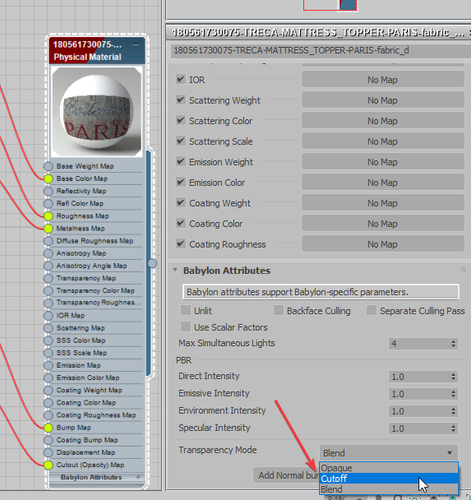The height and width of the screenshot is (500, 471).
Task: Click the material name input field
Action: pyautogui.click(x=320, y=50)
